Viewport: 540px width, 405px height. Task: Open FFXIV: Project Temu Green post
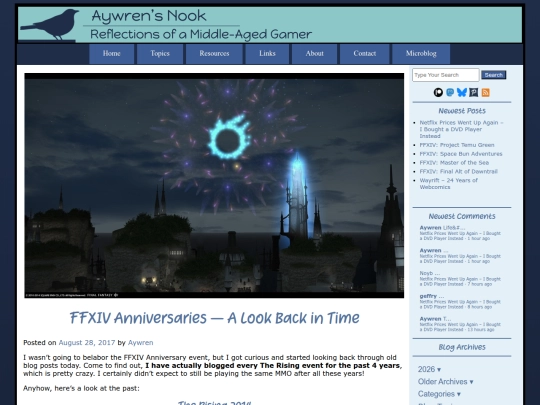(457, 145)
